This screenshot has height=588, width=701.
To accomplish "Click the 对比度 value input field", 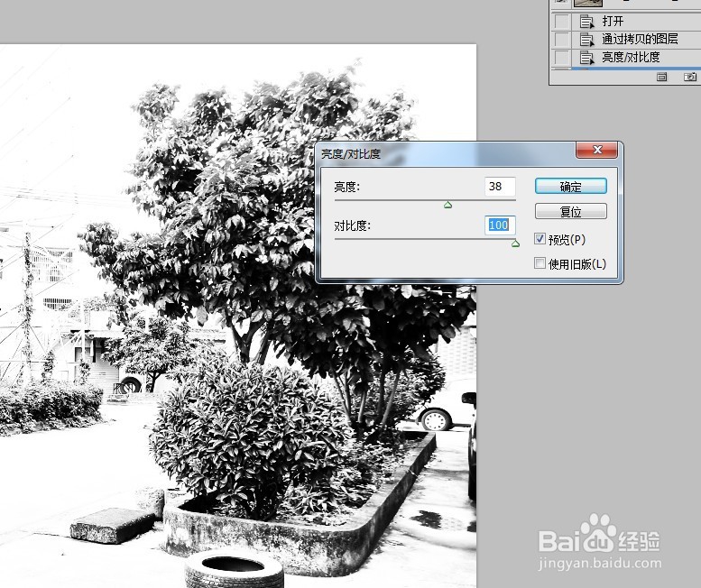I will click(500, 225).
